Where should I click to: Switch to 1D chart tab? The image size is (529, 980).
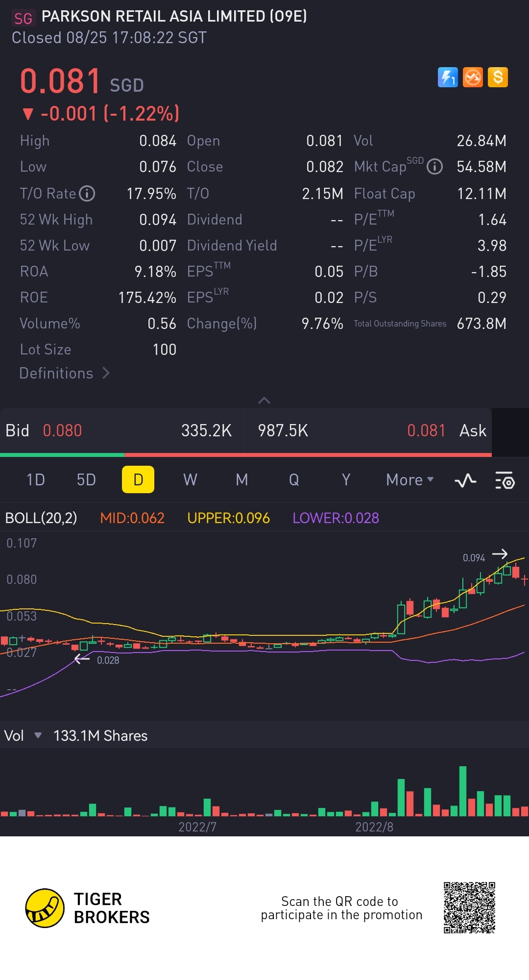pyautogui.click(x=36, y=479)
